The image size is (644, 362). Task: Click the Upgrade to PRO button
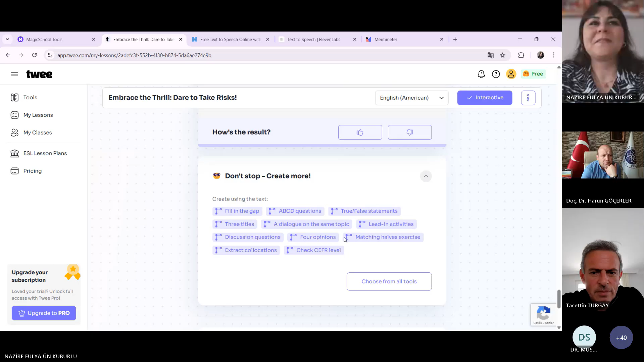point(44,313)
